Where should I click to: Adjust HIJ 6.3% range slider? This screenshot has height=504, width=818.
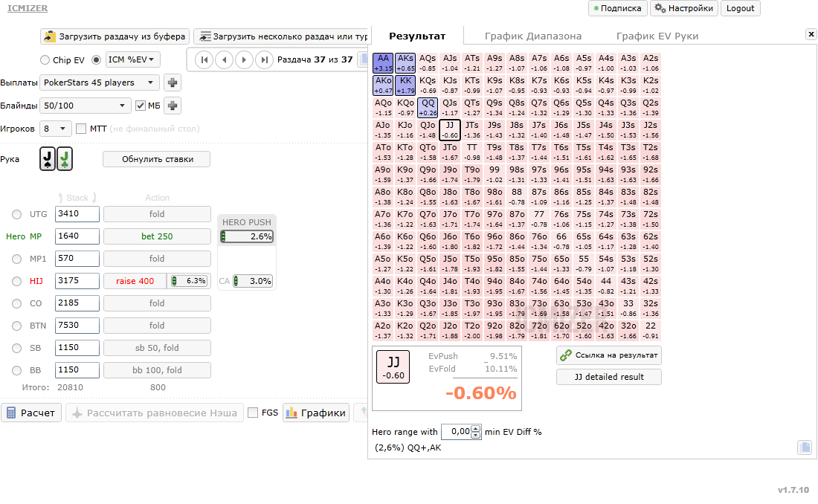188,281
